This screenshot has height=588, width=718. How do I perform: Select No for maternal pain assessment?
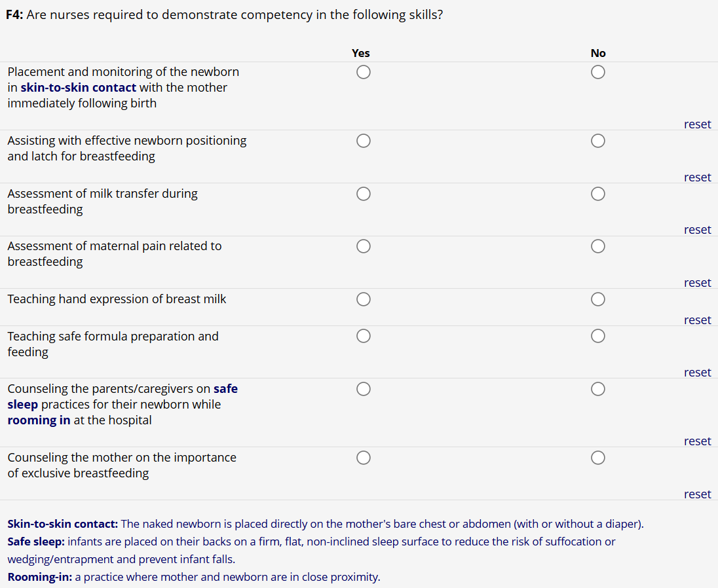click(x=597, y=246)
